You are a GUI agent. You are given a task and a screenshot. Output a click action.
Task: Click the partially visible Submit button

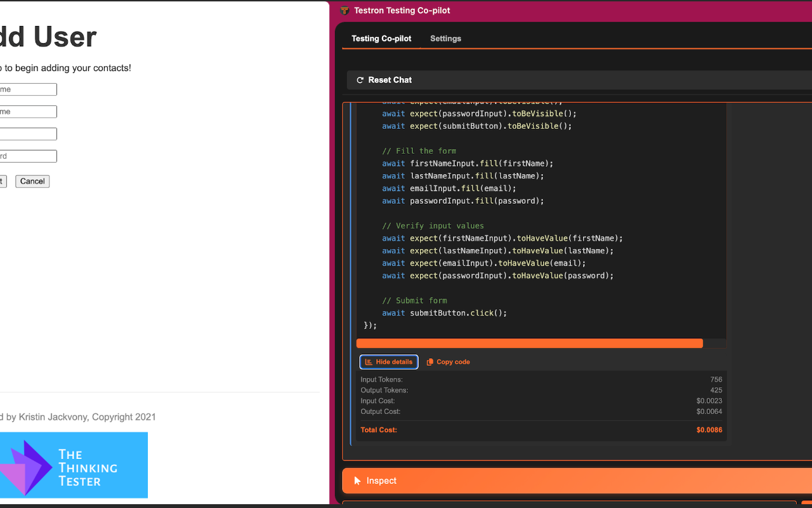[x=2, y=182]
